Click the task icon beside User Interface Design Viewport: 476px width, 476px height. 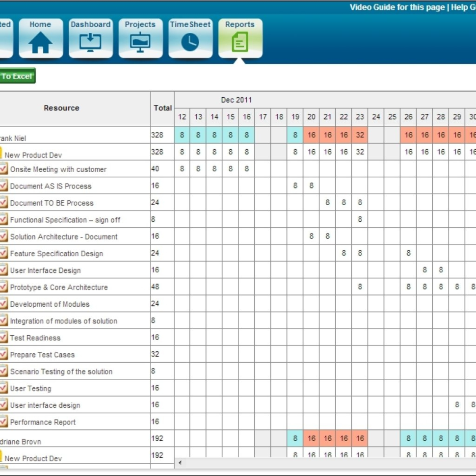tap(4, 270)
